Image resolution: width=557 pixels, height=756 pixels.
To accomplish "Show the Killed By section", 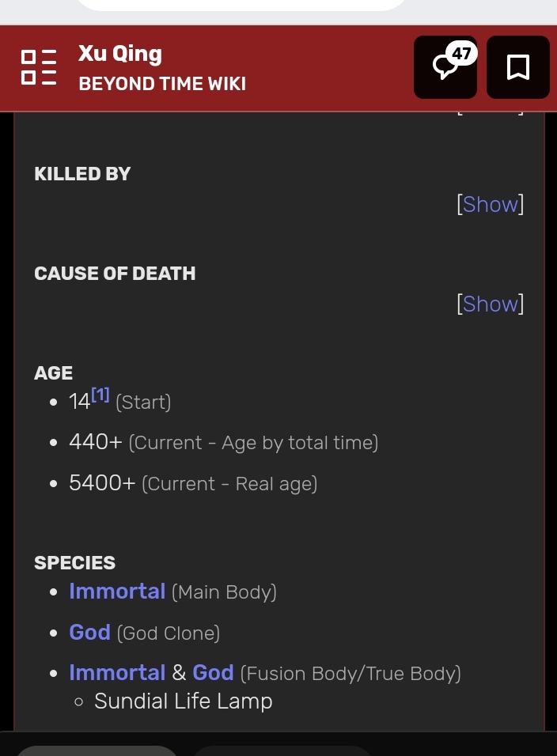I will (490, 205).
